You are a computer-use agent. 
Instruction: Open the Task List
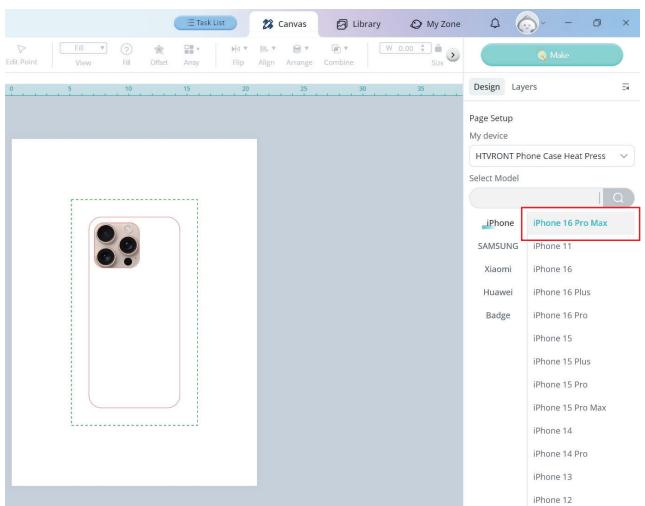click(205, 23)
